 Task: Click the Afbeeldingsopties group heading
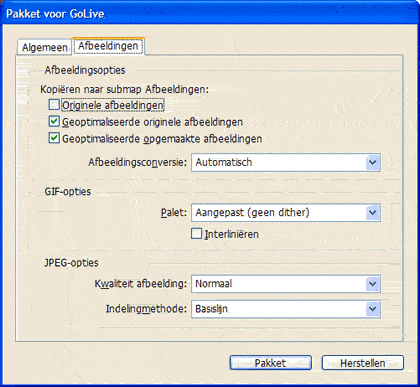[x=85, y=70]
